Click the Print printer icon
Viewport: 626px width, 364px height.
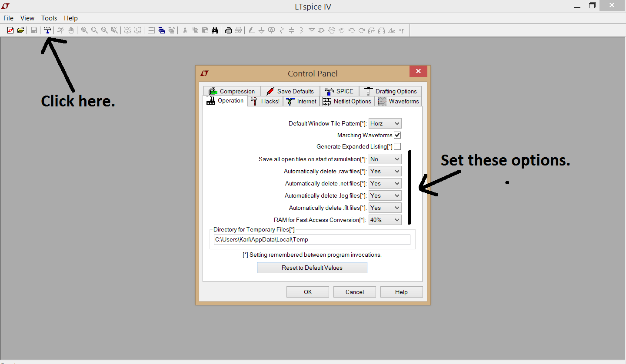tap(228, 30)
